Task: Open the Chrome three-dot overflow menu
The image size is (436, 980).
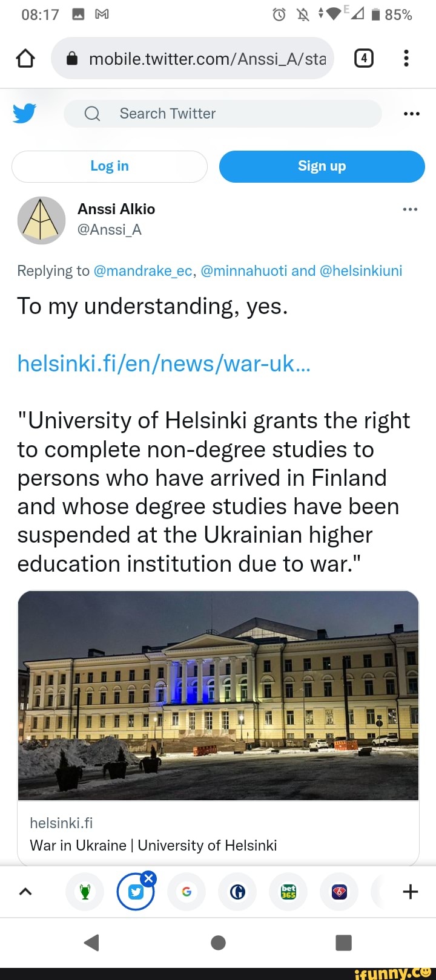Action: (x=406, y=59)
